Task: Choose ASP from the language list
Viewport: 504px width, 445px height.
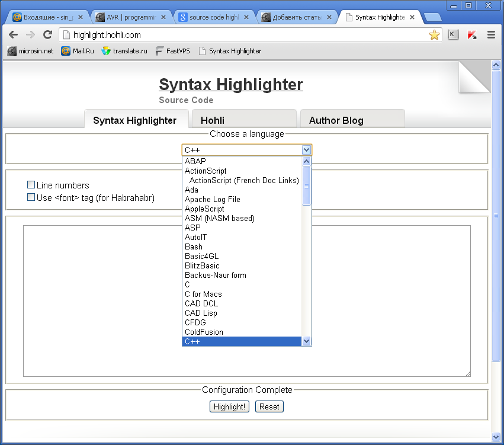Action: pos(242,228)
